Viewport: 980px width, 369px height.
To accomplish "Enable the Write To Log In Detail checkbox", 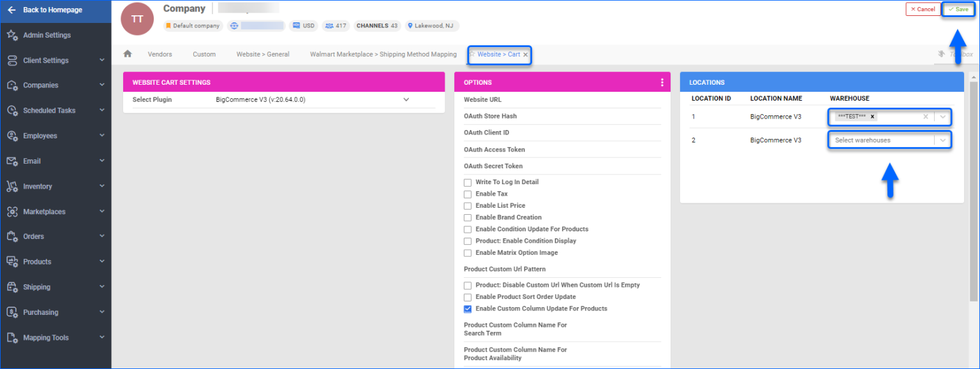I will (468, 182).
